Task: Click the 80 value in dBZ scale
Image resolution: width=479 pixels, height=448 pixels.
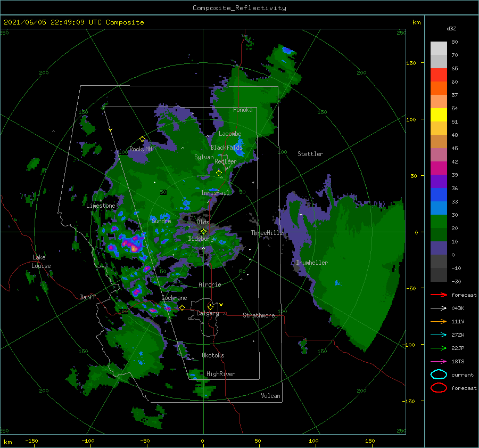Action: (x=455, y=42)
